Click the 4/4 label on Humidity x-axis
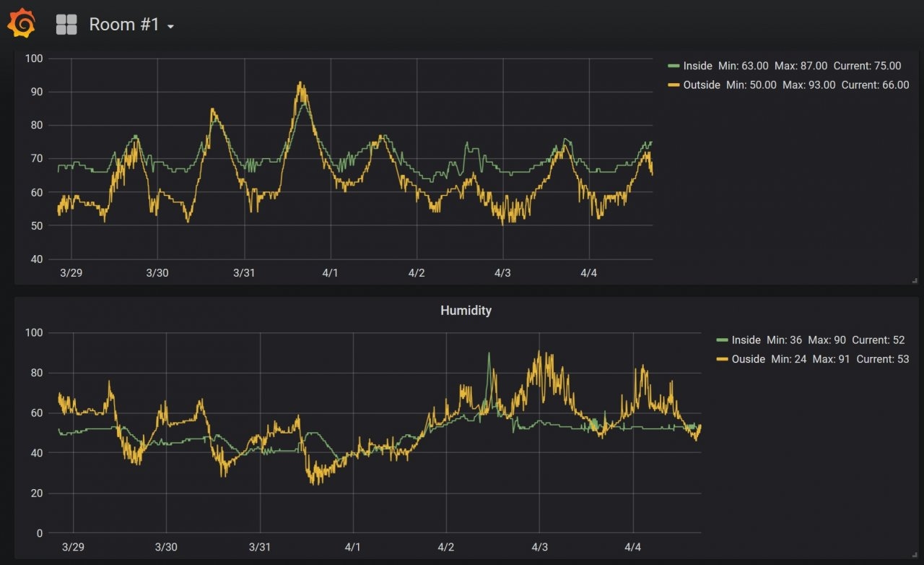The width and height of the screenshot is (924, 565). point(632,547)
